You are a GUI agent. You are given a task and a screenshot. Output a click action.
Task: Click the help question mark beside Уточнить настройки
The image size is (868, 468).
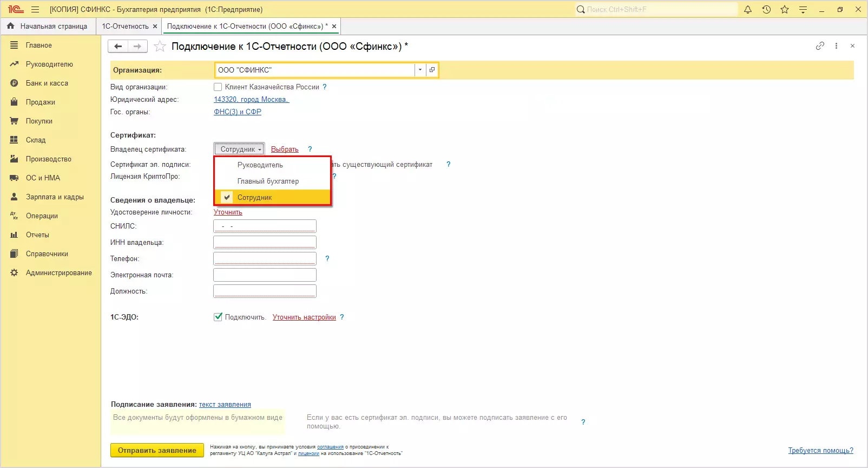(x=341, y=317)
